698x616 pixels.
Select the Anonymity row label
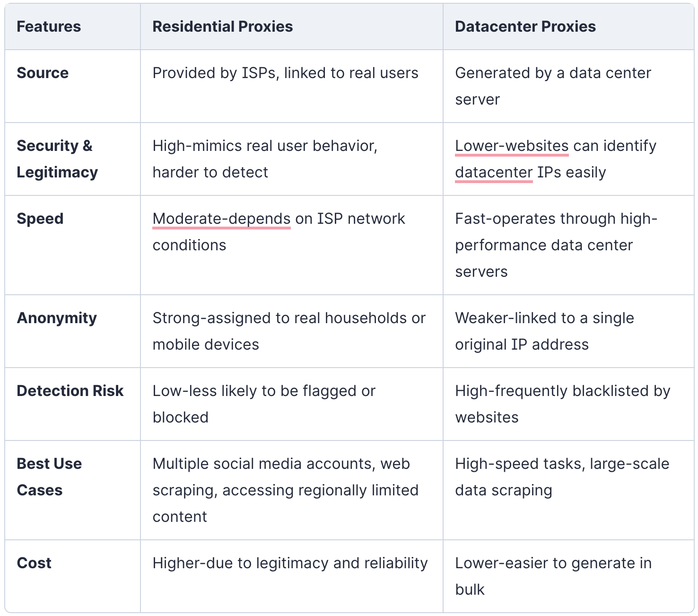[57, 318]
